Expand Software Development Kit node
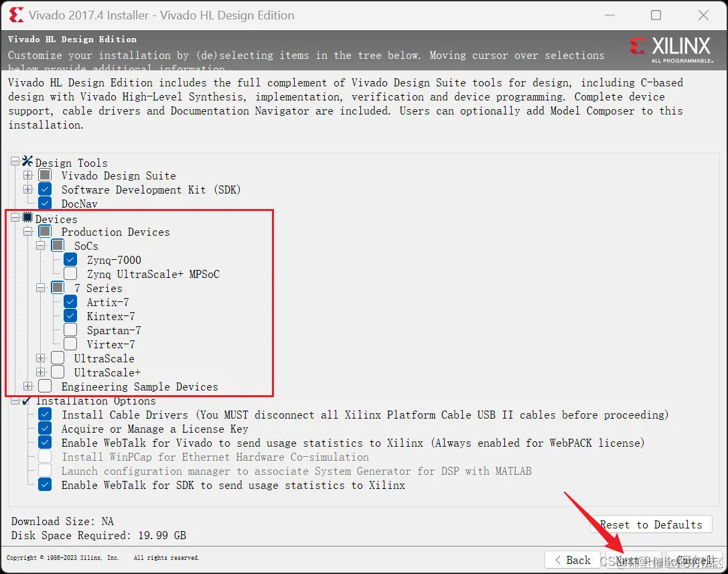Viewport: 728px width, 574px height. 28,189
